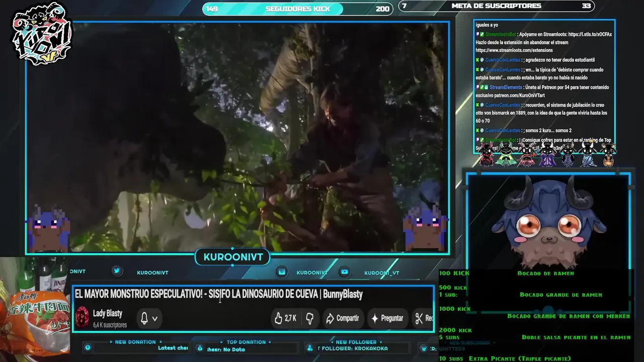Click the sparkle icon beside Preguntar

[x=374, y=318]
